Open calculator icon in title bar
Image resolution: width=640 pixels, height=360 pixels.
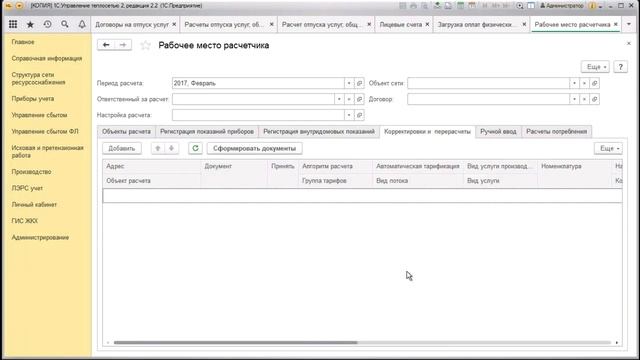point(460,6)
